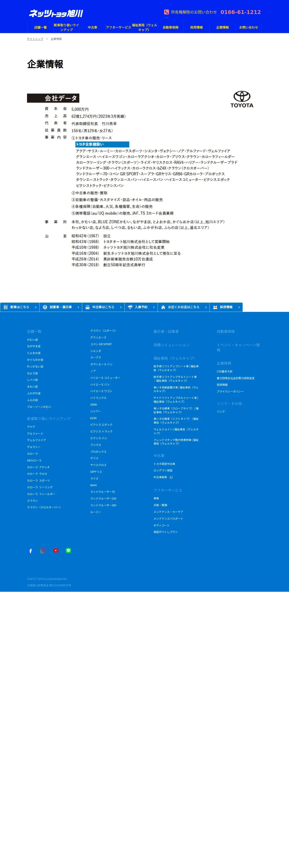Open the ブルーゾーンかむい footer link

click(x=39, y=407)
